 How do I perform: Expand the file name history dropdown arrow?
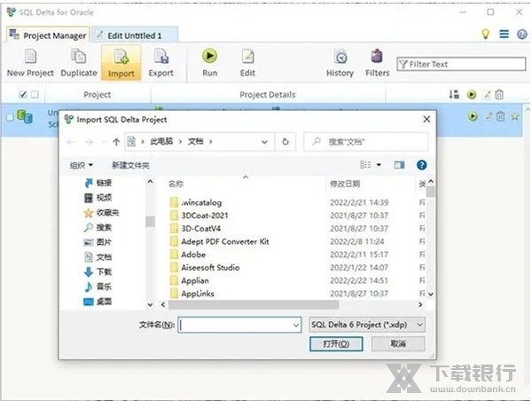point(296,326)
